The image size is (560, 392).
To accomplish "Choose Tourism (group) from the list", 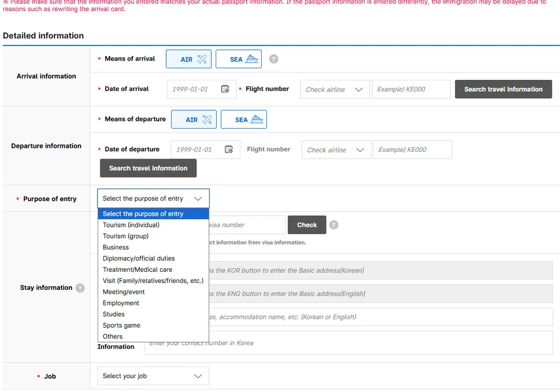I will point(153,236).
